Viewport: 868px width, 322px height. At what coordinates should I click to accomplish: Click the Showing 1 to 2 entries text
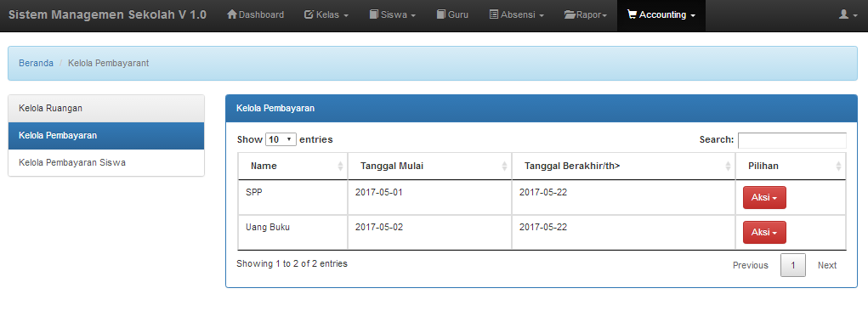pos(292,264)
